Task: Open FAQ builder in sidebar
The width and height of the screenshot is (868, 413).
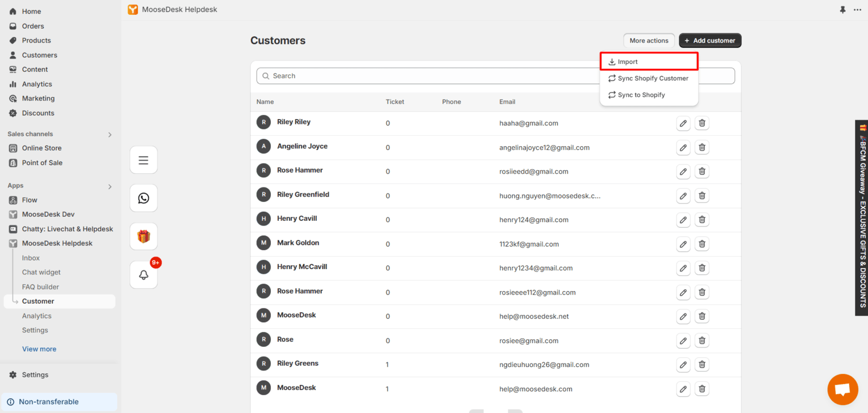Action: pyautogui.click(x=40, y=287)
